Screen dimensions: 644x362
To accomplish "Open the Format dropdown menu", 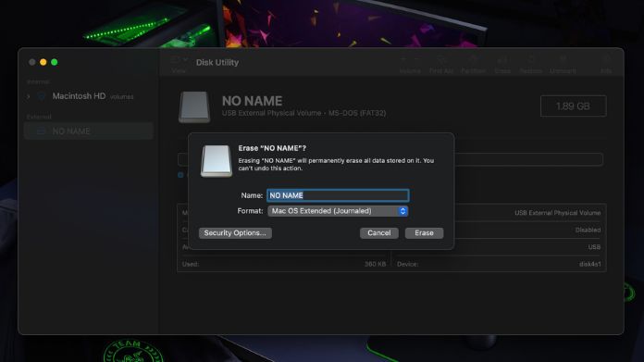I will coord(338,211).
